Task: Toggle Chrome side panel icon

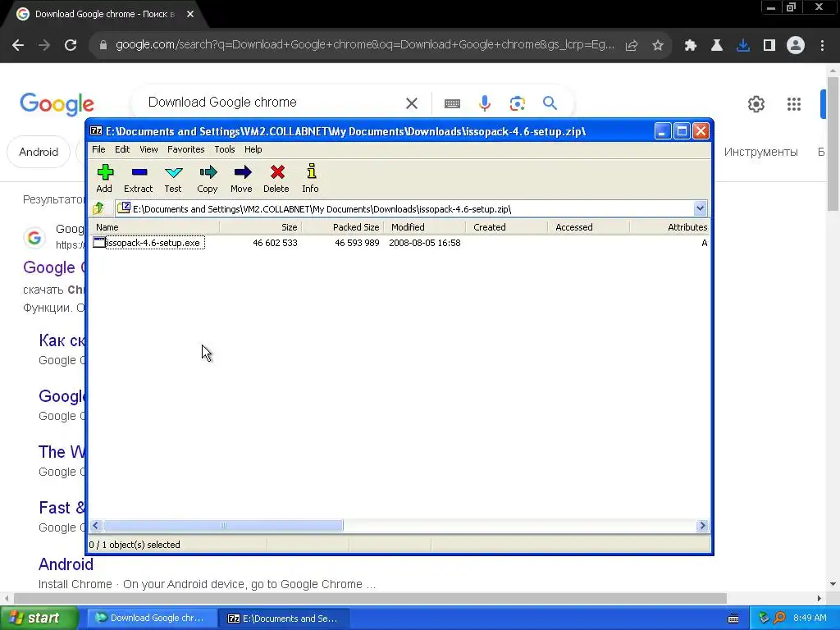Action: [x=769, y=46]
